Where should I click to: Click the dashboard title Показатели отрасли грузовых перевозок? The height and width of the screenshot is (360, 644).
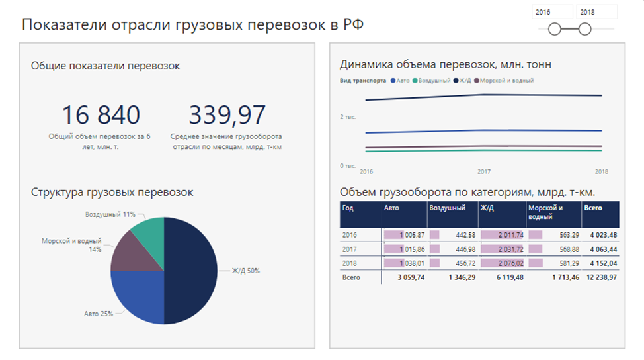[192, 24]
